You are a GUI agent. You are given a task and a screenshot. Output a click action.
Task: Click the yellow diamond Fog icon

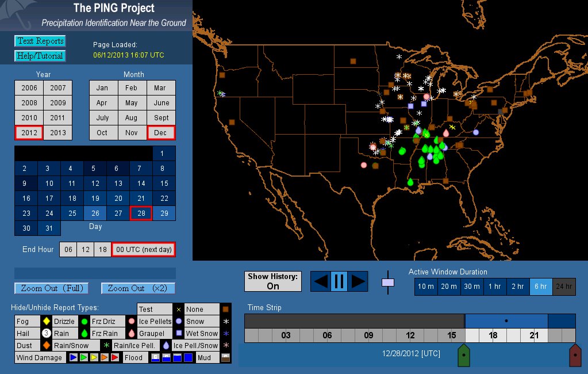(x=47, y=322)
